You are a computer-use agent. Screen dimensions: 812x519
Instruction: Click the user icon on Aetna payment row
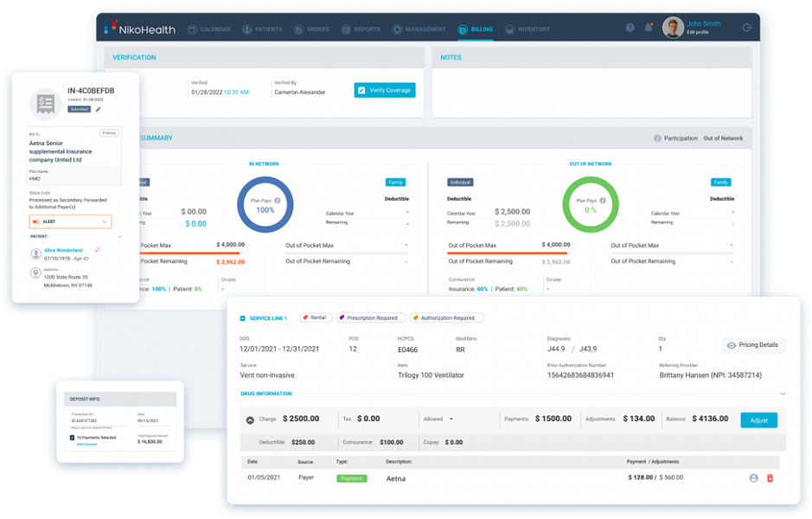coord(753,478)
